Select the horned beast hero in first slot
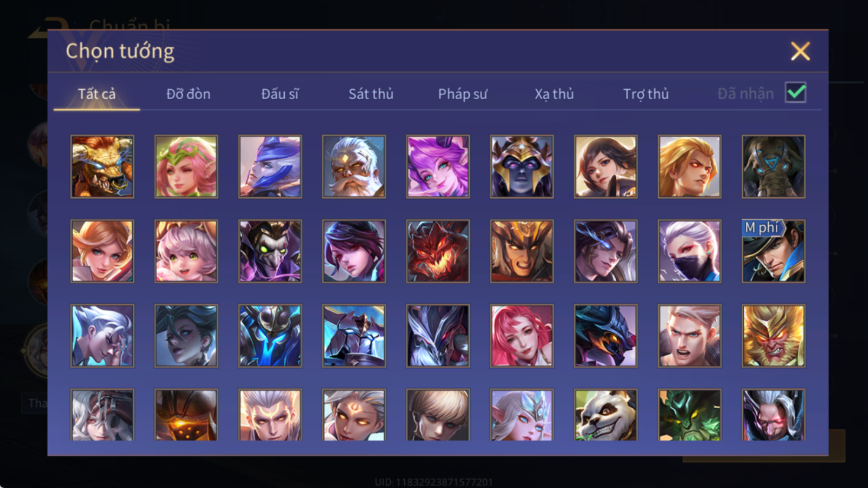Viewport: 868px width, 488px height. (102, 167)
